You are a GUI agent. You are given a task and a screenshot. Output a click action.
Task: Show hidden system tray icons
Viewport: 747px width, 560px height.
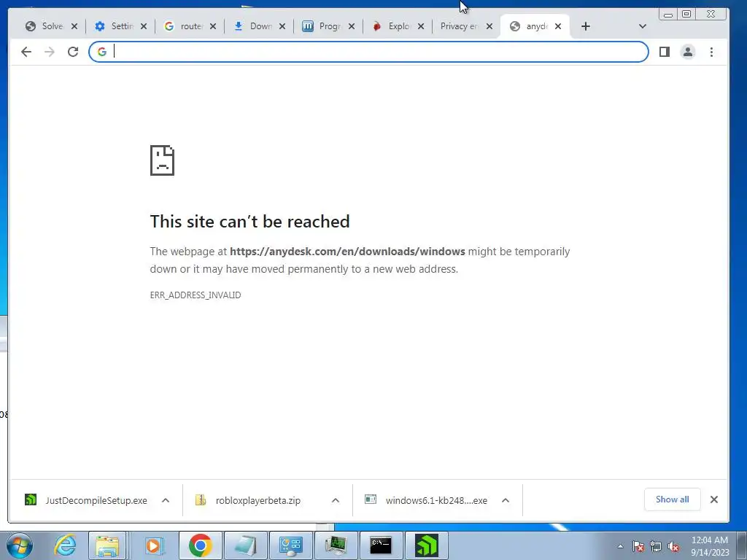(x=620, y=546)
